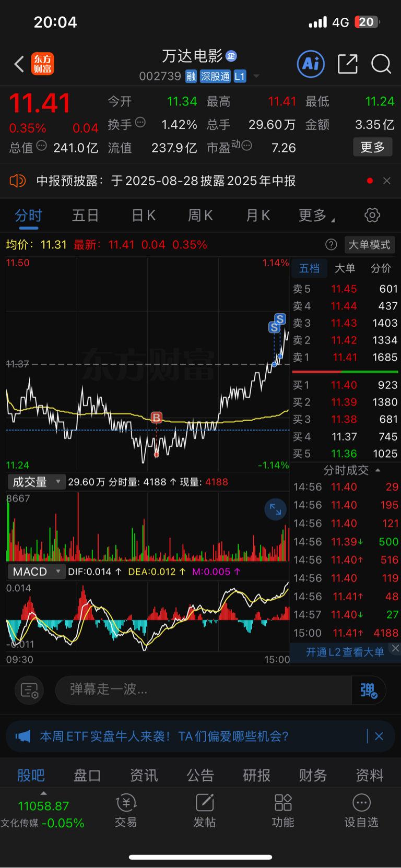This screenshot has width=401, height=868.
Task: Tap info icon next to 换手
Action: pyautogui.click(x=140, y=123)
